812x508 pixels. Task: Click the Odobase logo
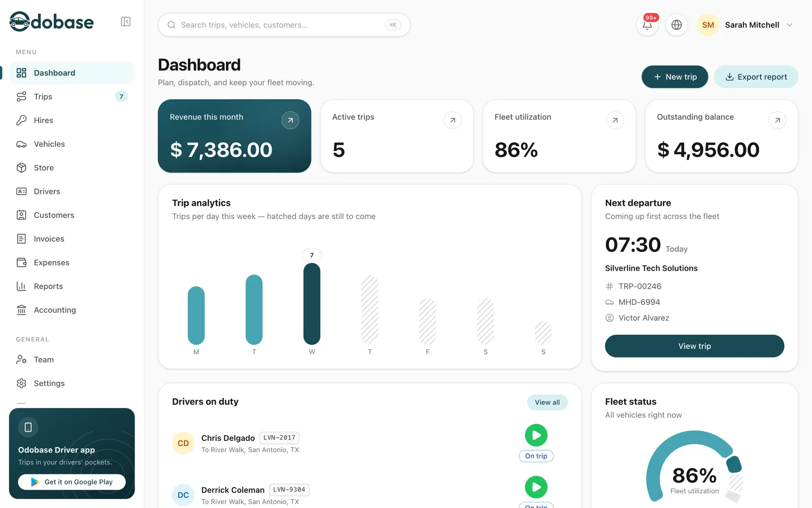point(52,22)
